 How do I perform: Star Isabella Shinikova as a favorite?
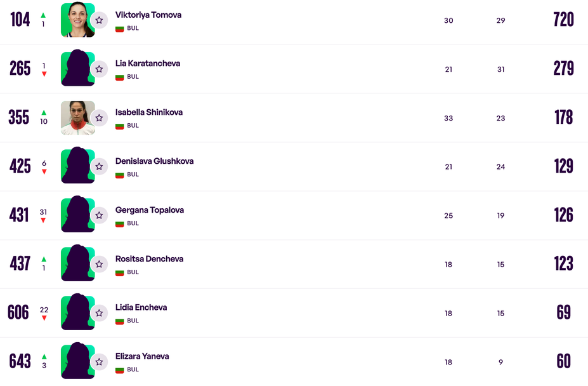[x=99, y=118]
